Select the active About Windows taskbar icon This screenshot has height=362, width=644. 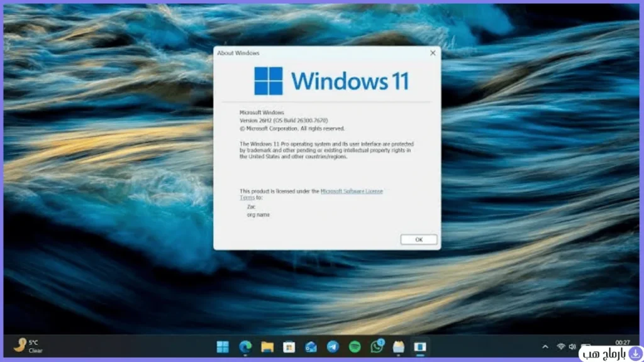click(419, 347)
